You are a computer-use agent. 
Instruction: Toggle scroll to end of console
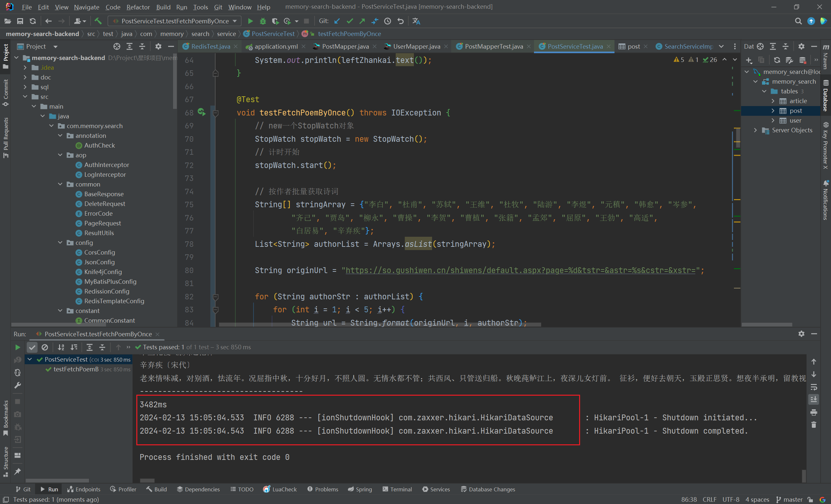(x=813, y=400)
